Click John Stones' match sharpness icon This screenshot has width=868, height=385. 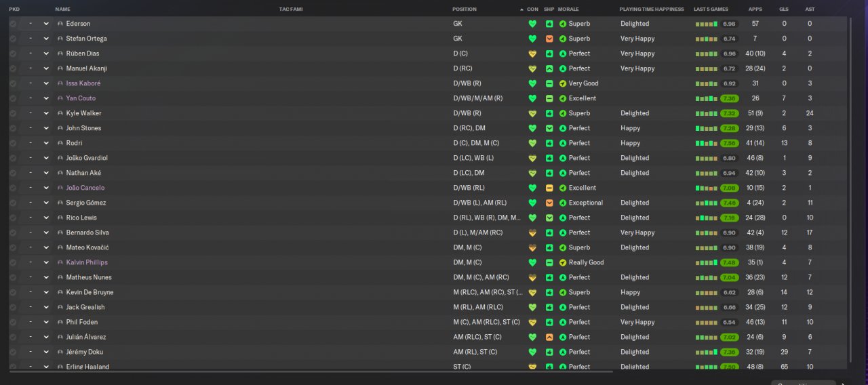point(549,128)
